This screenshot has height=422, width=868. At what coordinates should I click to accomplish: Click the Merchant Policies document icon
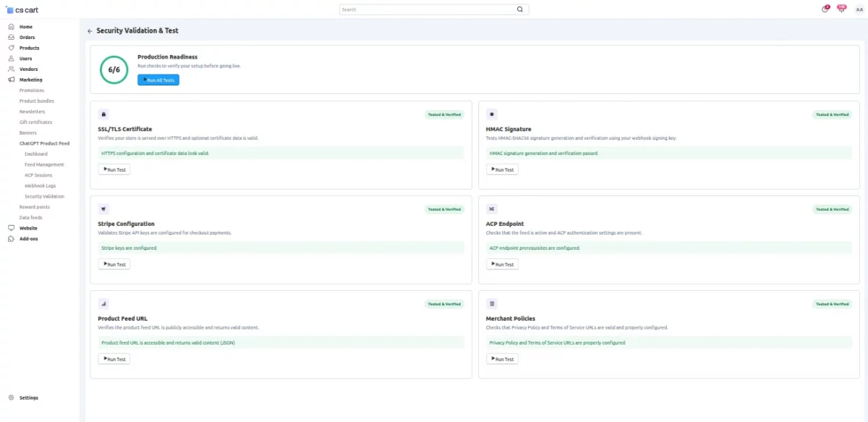click(x=492, y=304)
